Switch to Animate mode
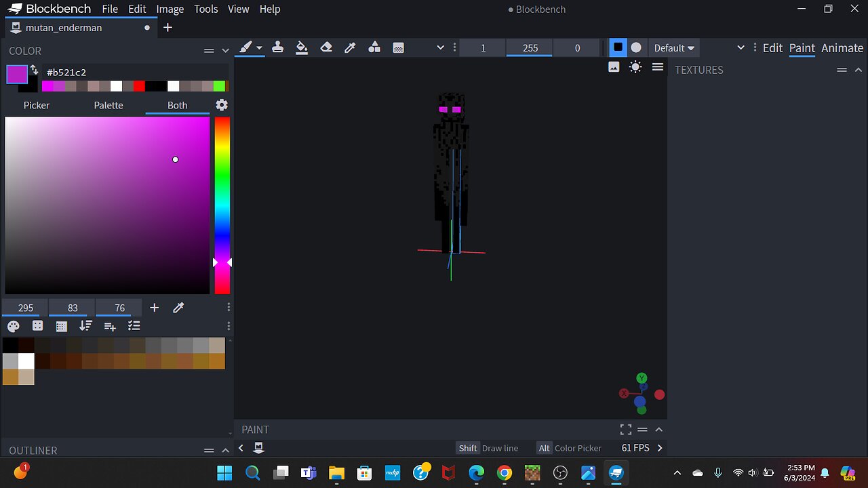868x488 pixels. coord(842,47)
